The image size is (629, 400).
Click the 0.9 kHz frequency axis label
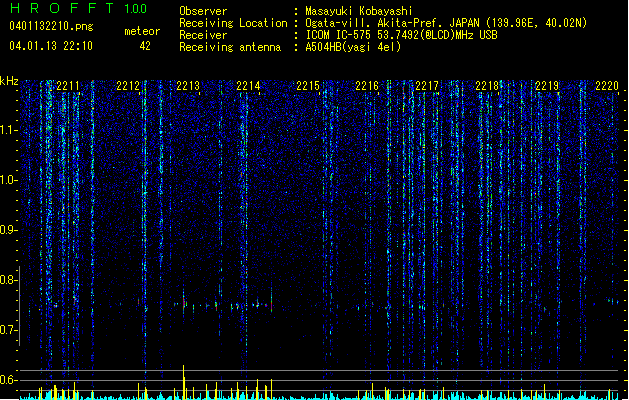click(x=8, y=230)
